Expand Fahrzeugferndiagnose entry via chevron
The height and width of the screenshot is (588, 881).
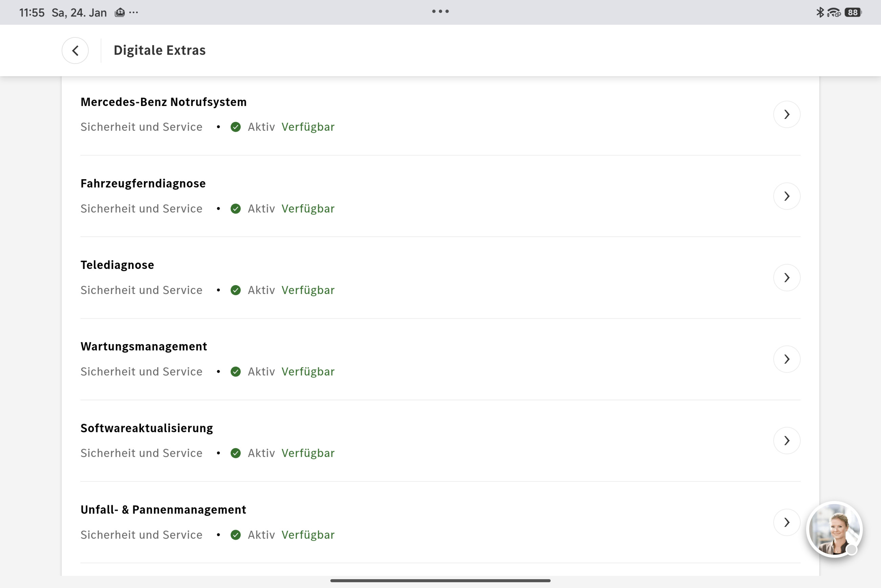(x=786, y=196)
